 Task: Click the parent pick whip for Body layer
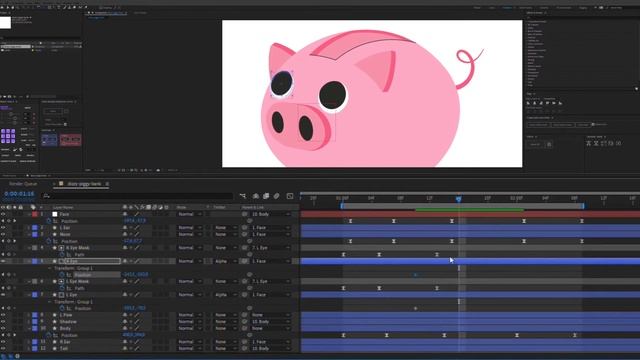(x=245, y=328)
